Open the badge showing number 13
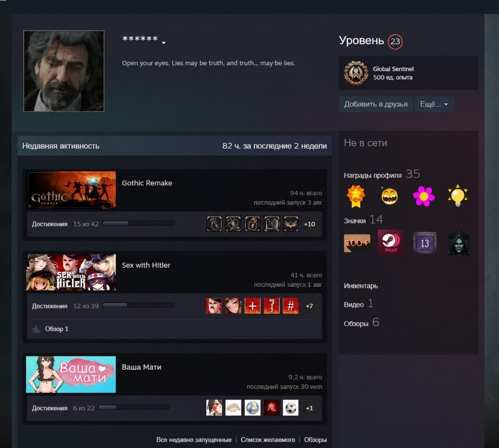 click(425, 243)
